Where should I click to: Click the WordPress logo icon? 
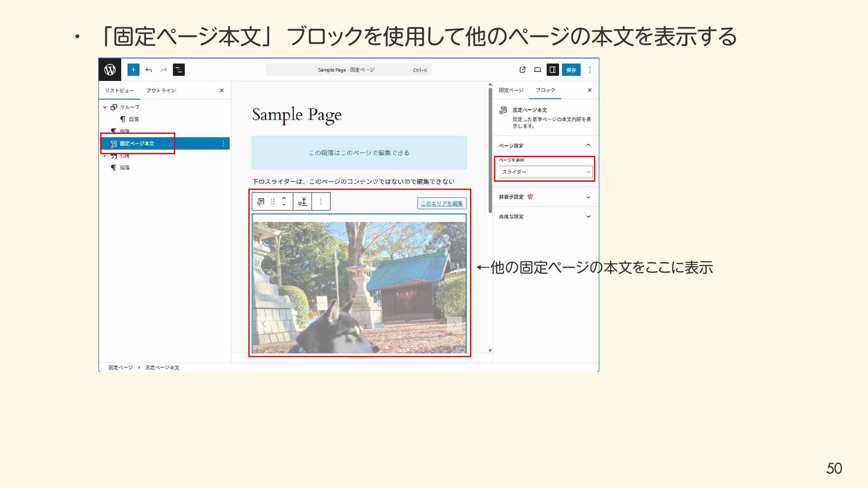110,70
